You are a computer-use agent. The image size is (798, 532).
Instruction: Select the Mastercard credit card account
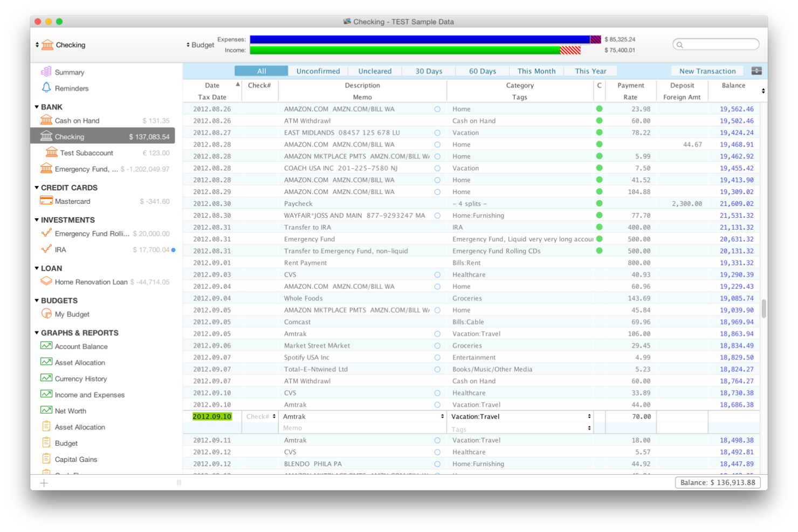pyautogui.click(x=72, y=201)
